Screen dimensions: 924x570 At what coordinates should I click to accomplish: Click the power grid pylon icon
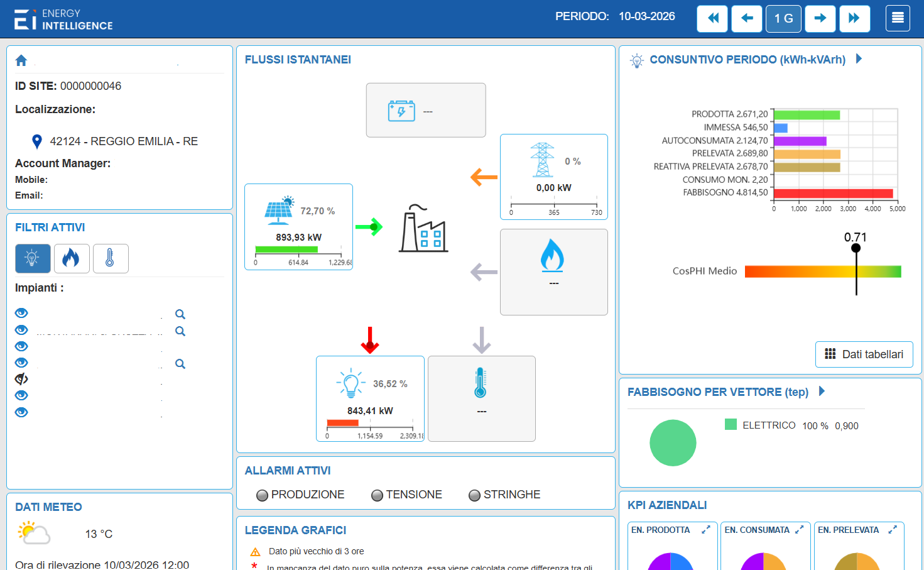(x=541, y=160)
